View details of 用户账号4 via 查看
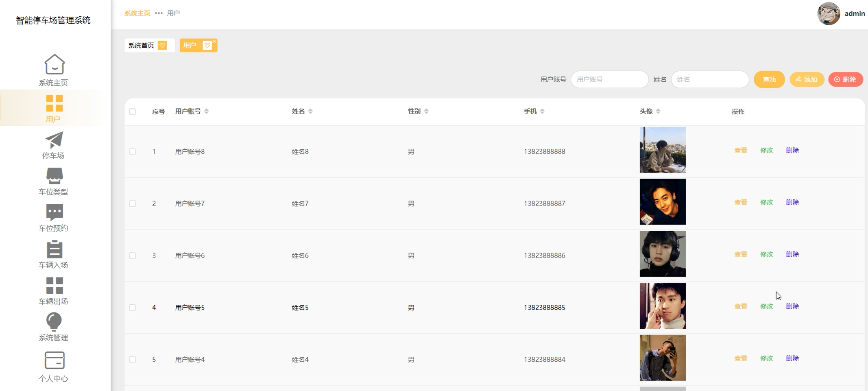 [x=741, y=358]
